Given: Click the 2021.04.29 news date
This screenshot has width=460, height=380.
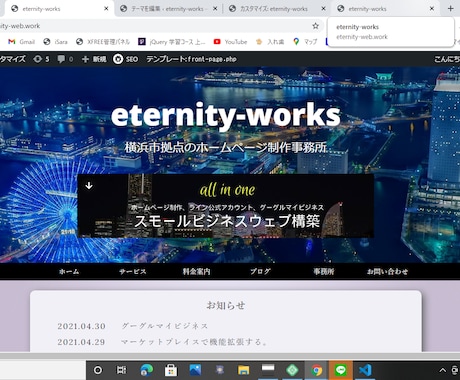Looking at the screenshot, I should pos(81,342).
